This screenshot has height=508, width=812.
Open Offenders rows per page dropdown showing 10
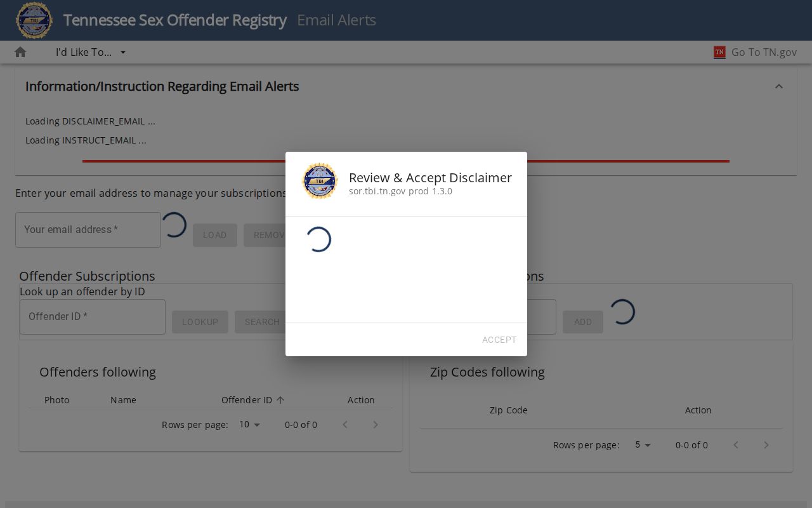tap(250, 425)
